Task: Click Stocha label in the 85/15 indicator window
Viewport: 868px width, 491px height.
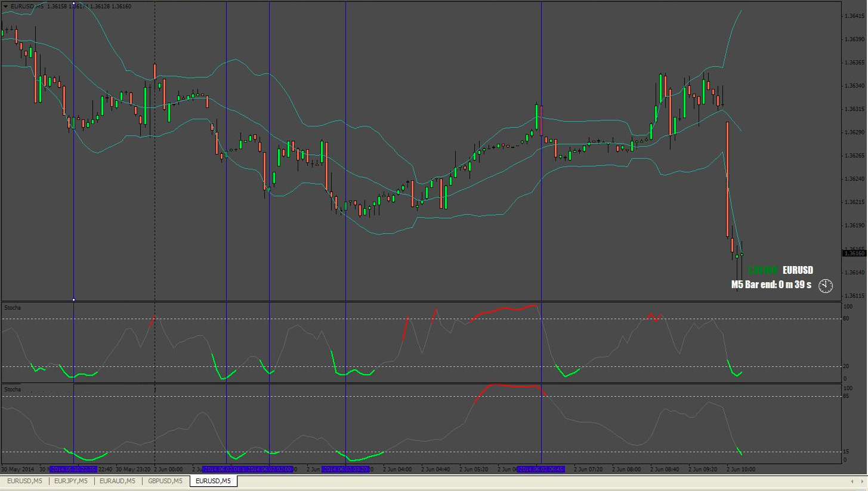Action: 13,390
